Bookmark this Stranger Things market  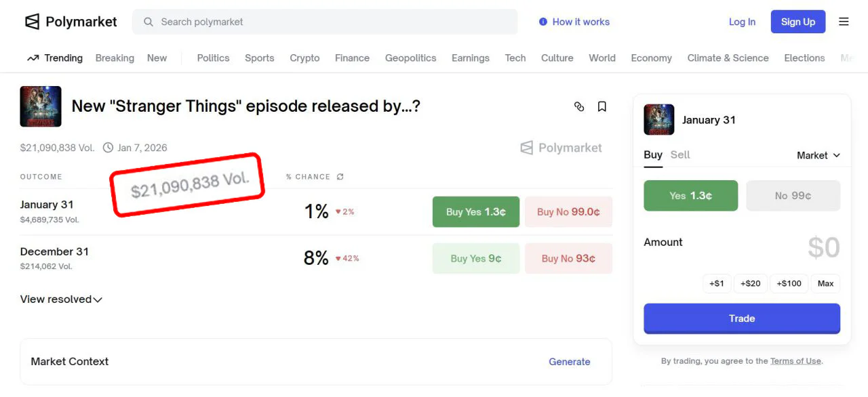tap(601, 106)
